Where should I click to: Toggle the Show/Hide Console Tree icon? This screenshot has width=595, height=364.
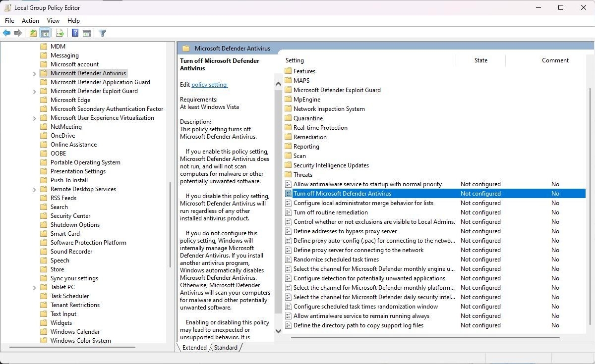pyautogui.click(x=45, y=33)
